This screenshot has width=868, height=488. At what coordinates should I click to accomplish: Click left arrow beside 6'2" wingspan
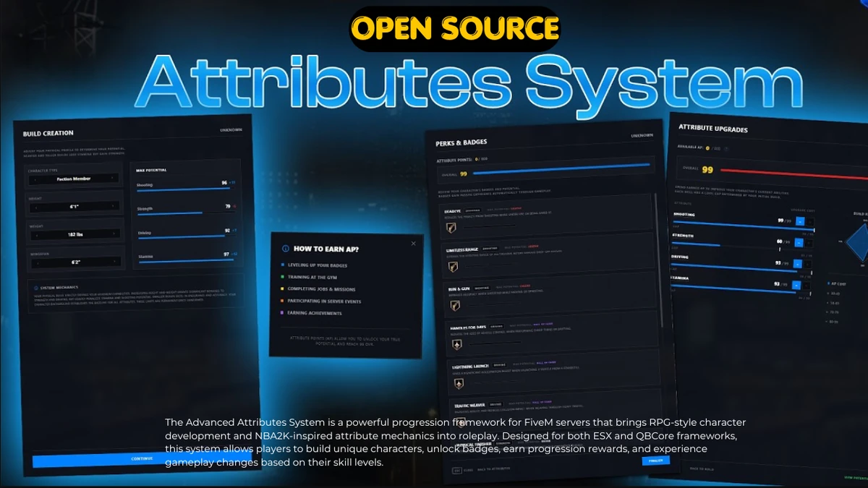[x=38, y=263]
